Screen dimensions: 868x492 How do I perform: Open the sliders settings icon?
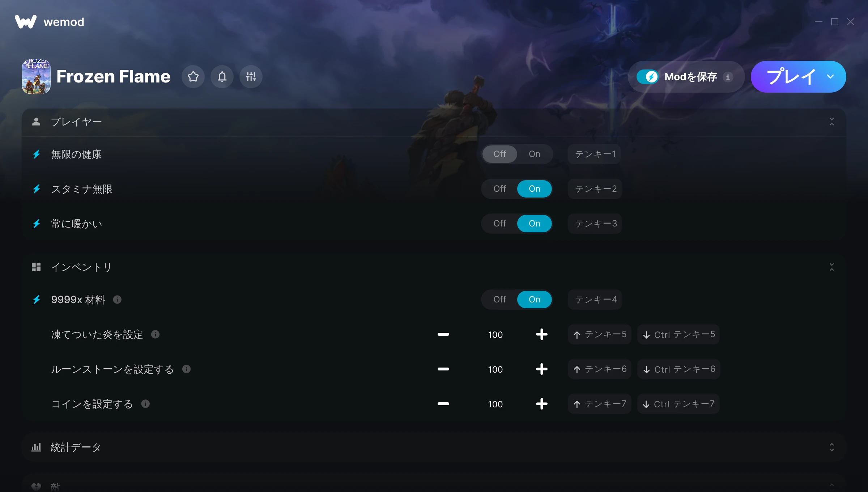[251, 77]
